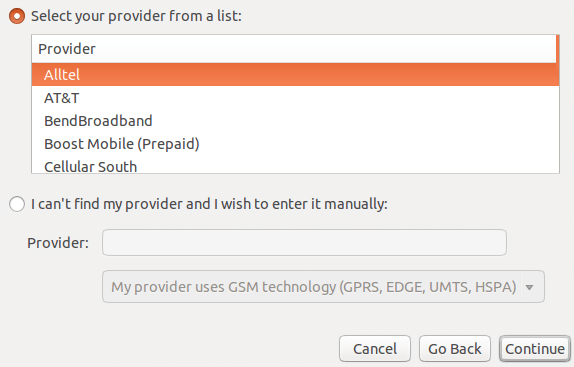Click the Provider column header in the list
The image size is (574, 367).
(x=67, y=49)
